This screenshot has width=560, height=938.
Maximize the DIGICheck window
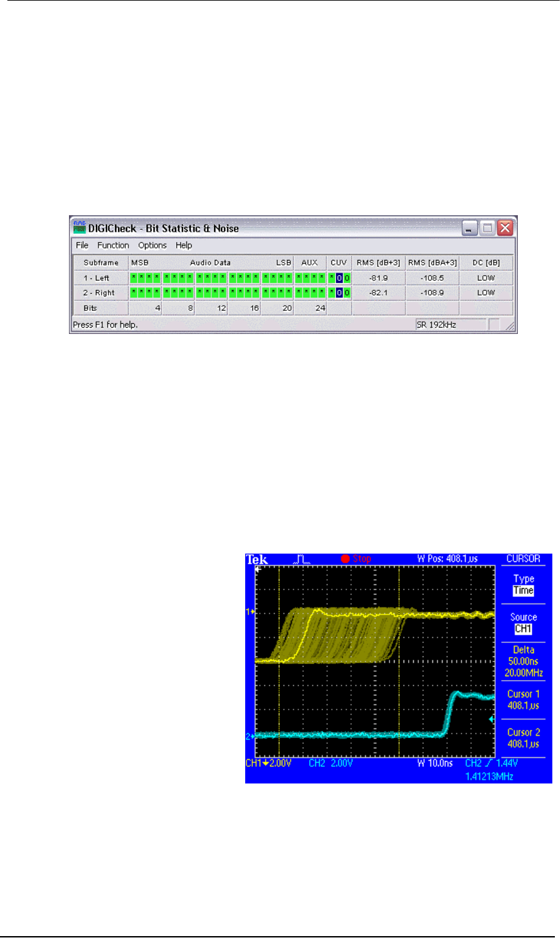[x=488, y=228]
